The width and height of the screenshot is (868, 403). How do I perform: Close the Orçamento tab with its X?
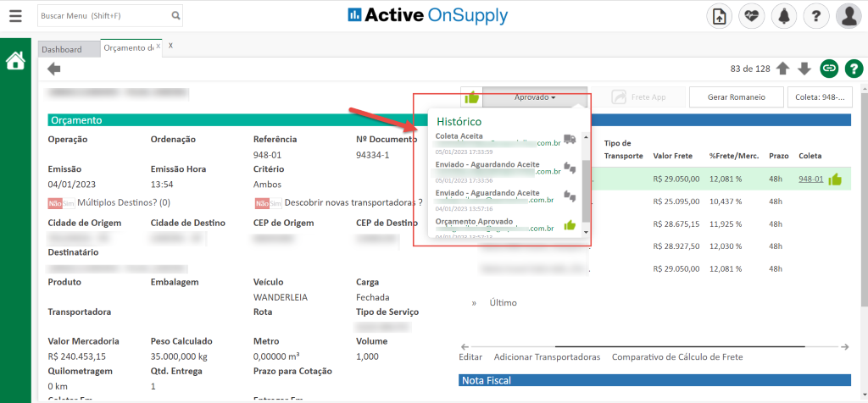(159, 47)
